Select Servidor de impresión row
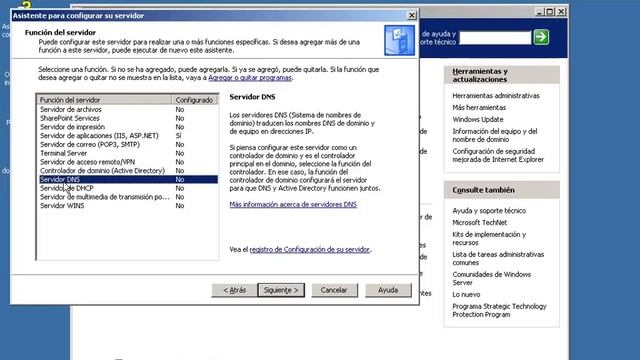640x360 pixels. [128, 127]
